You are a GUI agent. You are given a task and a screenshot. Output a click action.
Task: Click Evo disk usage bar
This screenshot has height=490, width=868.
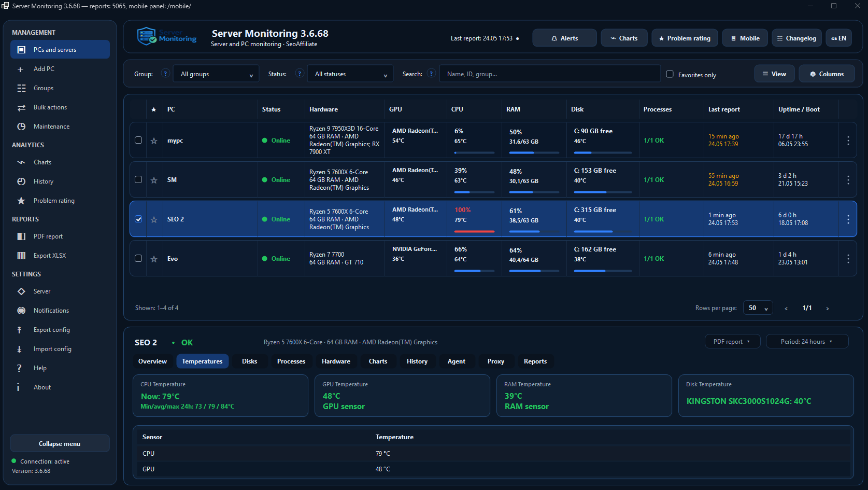[603, 271]
